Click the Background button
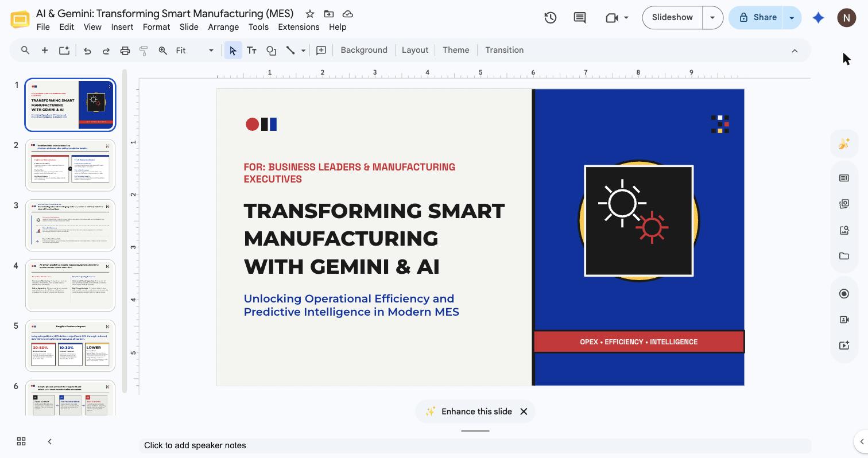Viewport: 868px width, 458px height. tap(364, 51)
